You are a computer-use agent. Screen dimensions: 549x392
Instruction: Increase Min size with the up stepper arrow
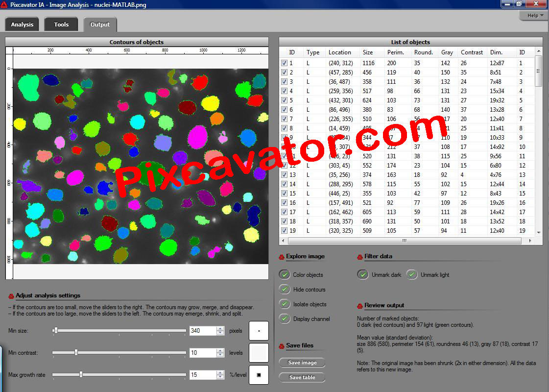(x=220, y=328)
